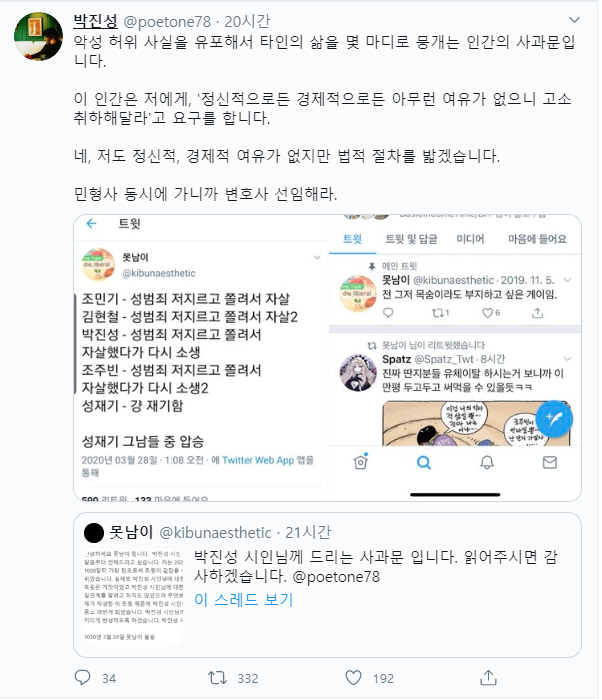The width and height of the screenshot is (602, 700).
Task: Go to home icon in bottom nav
Action: click(x=361, y=462)
